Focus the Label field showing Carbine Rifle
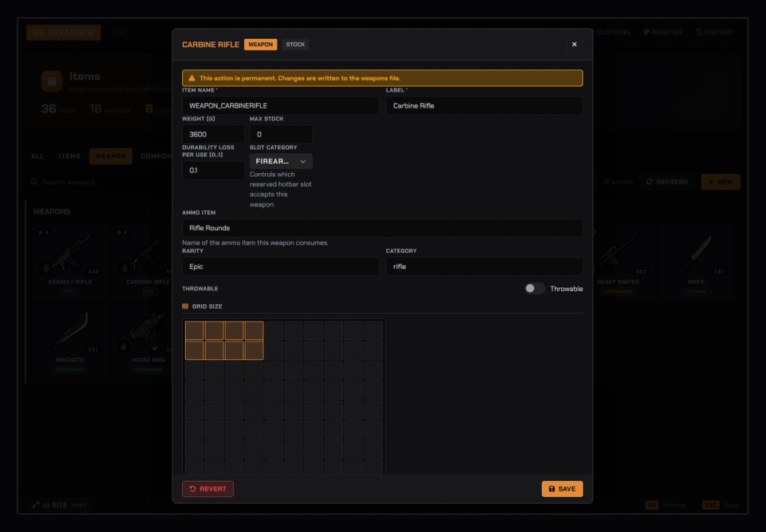 coord(484,105)
